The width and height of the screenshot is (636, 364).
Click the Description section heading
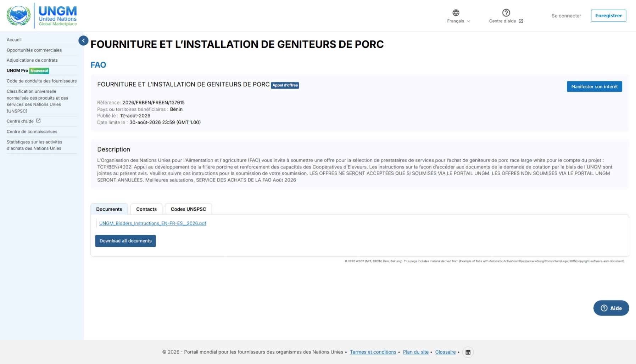pos(113,149)
